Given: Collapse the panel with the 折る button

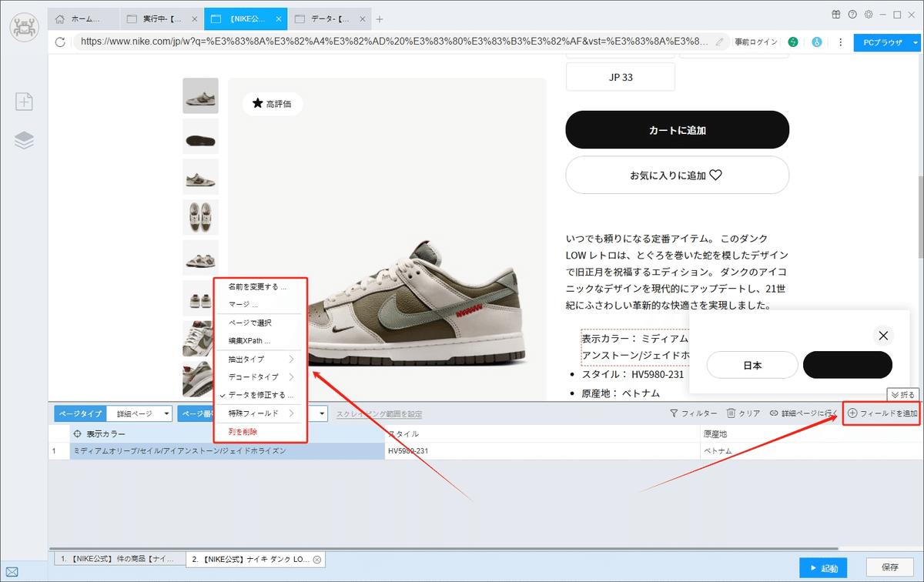Looking at the screenshot, I should tap(903, 395).
